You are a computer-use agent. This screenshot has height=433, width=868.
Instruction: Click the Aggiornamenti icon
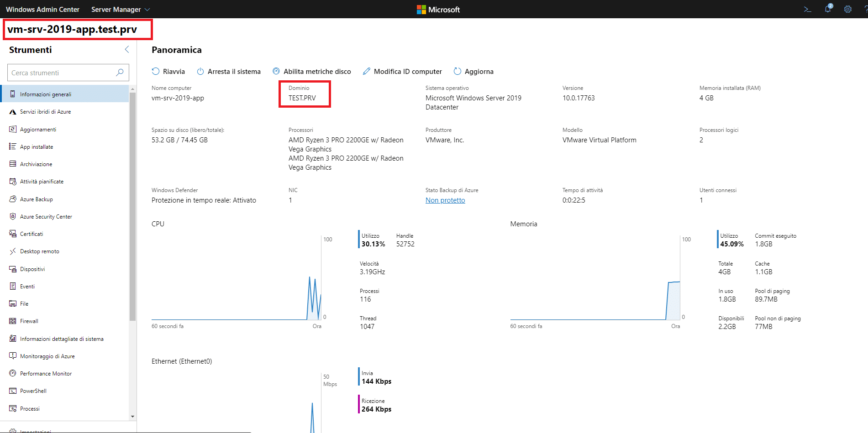pyautogui.click(x=13, y=129)
